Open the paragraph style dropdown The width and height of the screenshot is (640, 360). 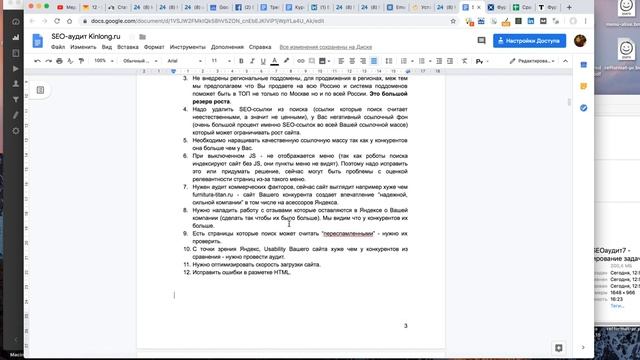coord(140,61)
